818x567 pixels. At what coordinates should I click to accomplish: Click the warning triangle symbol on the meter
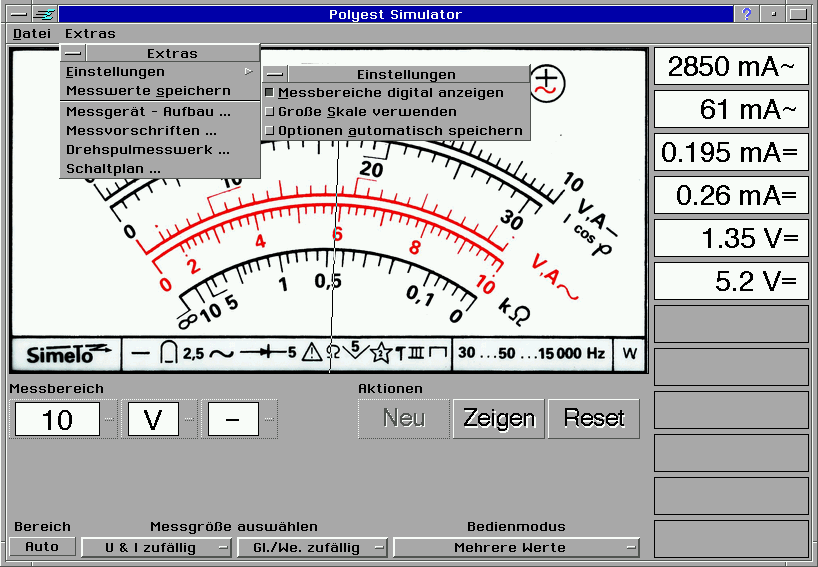point(313,353)
